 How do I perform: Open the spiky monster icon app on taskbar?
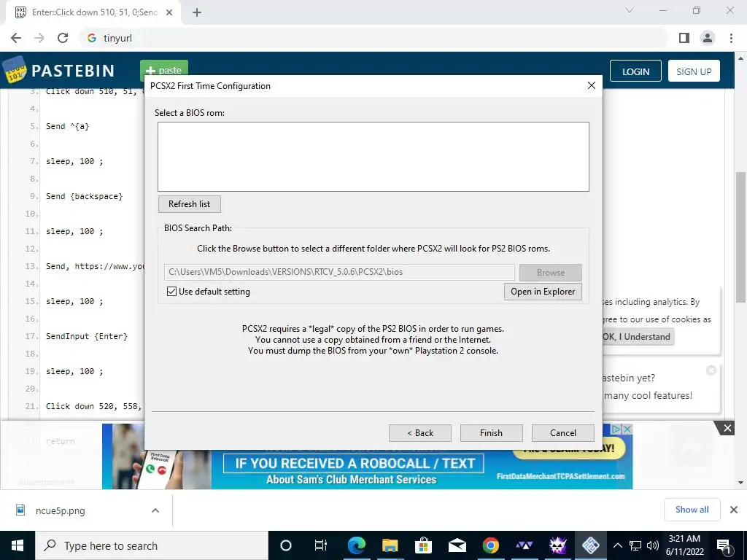point(557,545)
